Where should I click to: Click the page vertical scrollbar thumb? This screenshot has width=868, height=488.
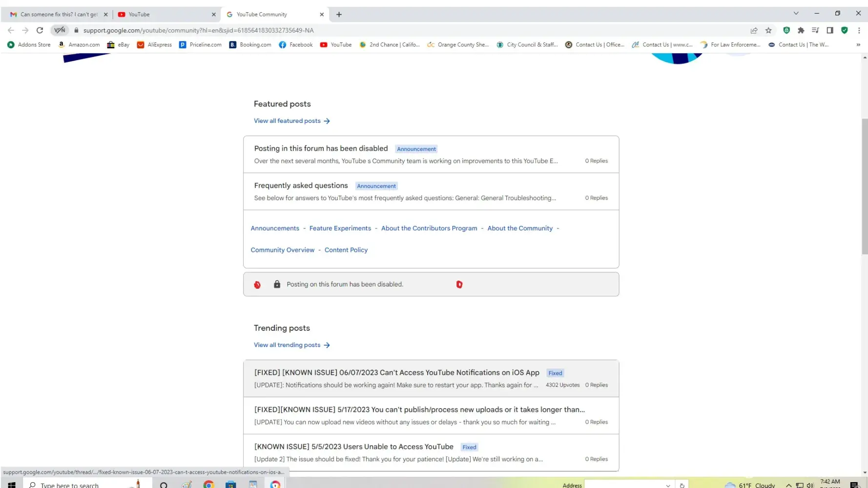click(x=865, y=185)
